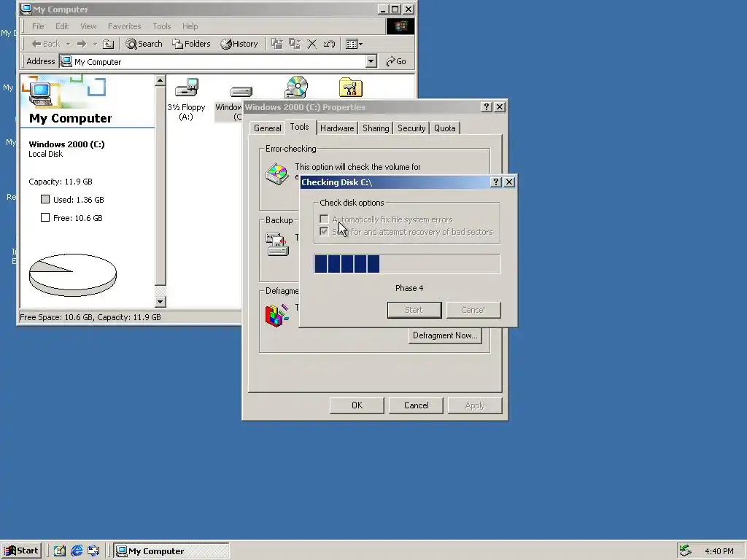Image resolution: width=747 pixels, height=560 pixels.
Task: Click the Error-checking disk icon
Action: pyautogui.click(x=276, y=174)
